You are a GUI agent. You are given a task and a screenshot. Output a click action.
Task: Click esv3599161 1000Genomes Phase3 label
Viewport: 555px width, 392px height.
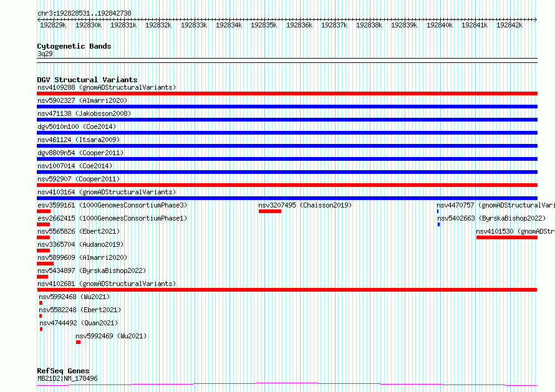(x=112, y=205)
